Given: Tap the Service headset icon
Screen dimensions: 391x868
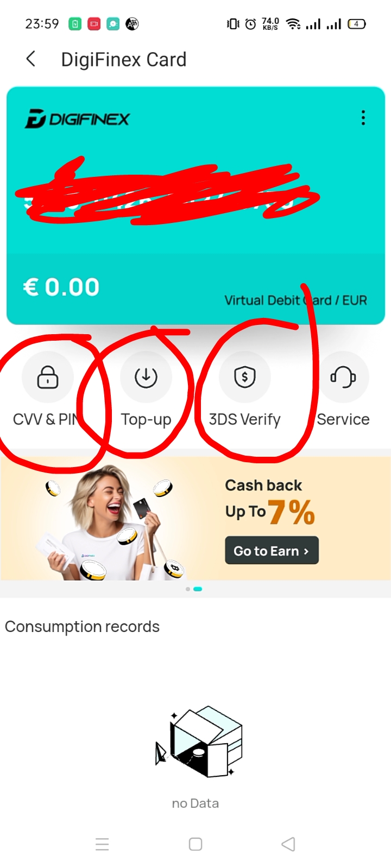Looking at the screenshot, I should point(343,377).
